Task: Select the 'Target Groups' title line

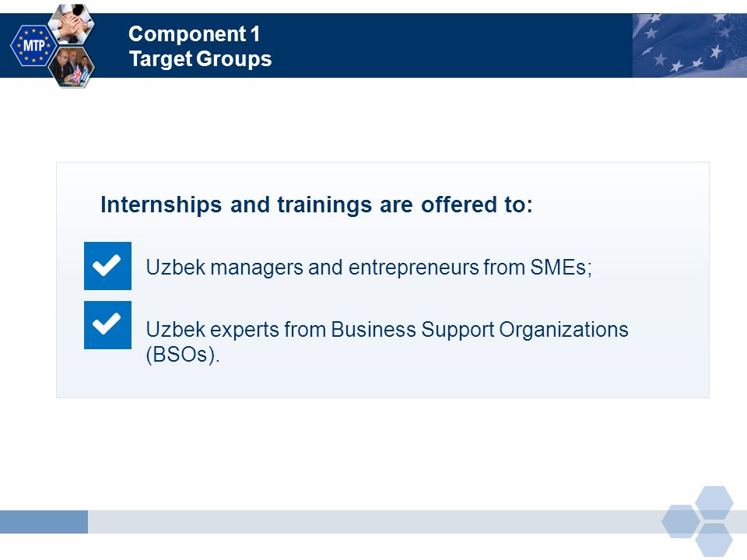Action: tap(200, 59)
